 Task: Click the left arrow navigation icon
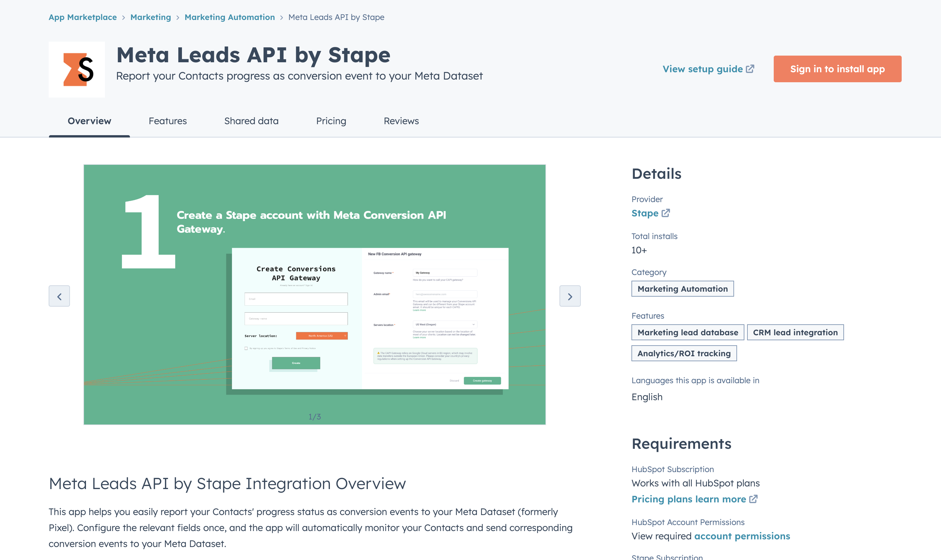pos(59,297)
